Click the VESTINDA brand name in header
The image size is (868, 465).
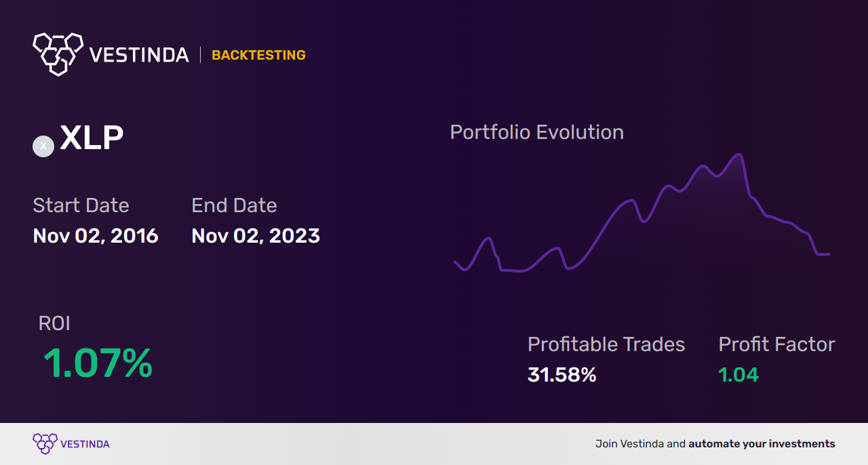tap(139, 55)
